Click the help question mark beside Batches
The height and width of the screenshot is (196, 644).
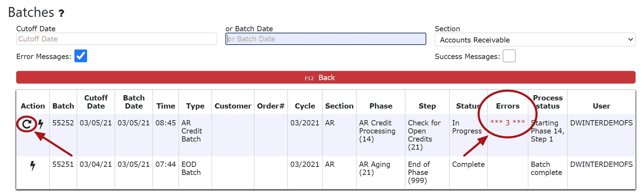coord(61,13)
